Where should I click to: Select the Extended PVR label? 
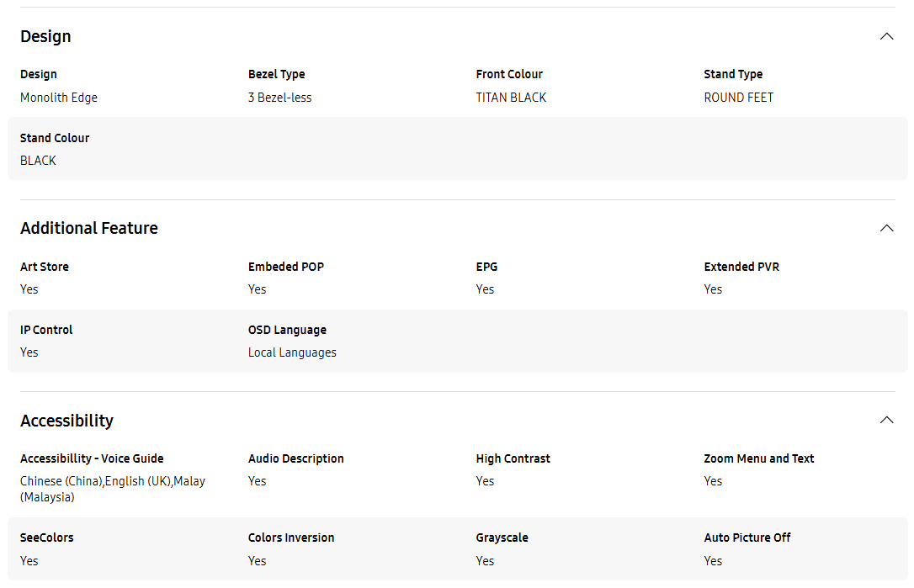click(x=741, y=267)
